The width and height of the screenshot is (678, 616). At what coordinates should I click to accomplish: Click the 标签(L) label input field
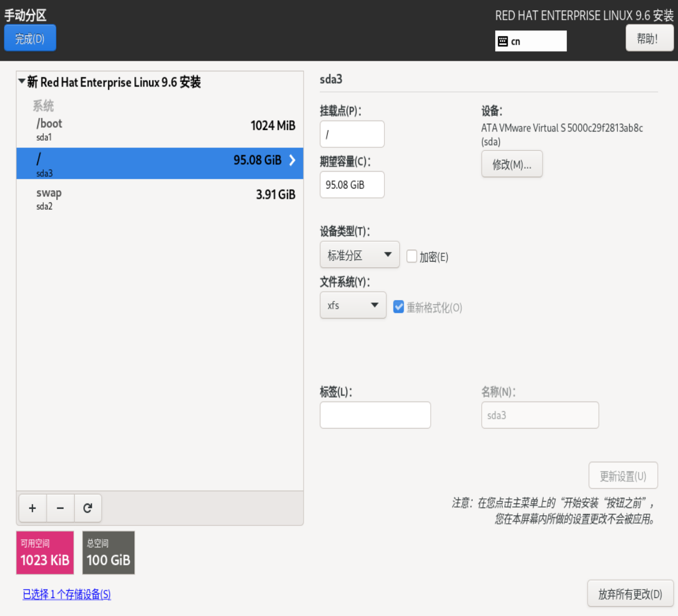point(376,415)
